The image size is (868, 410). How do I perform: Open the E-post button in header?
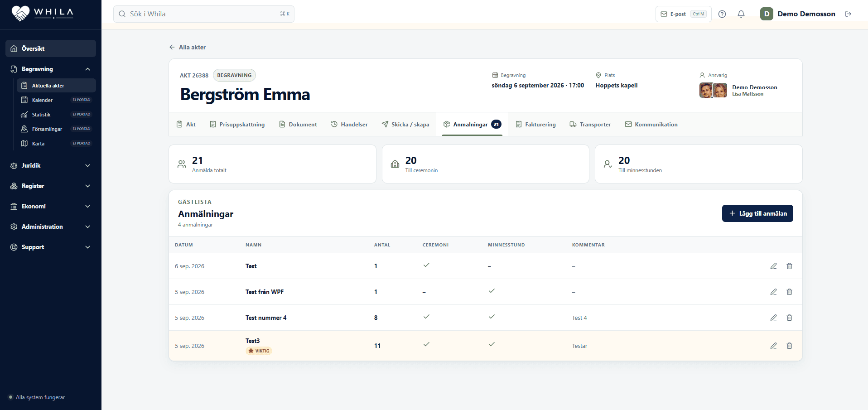click(x=683, y=14)
